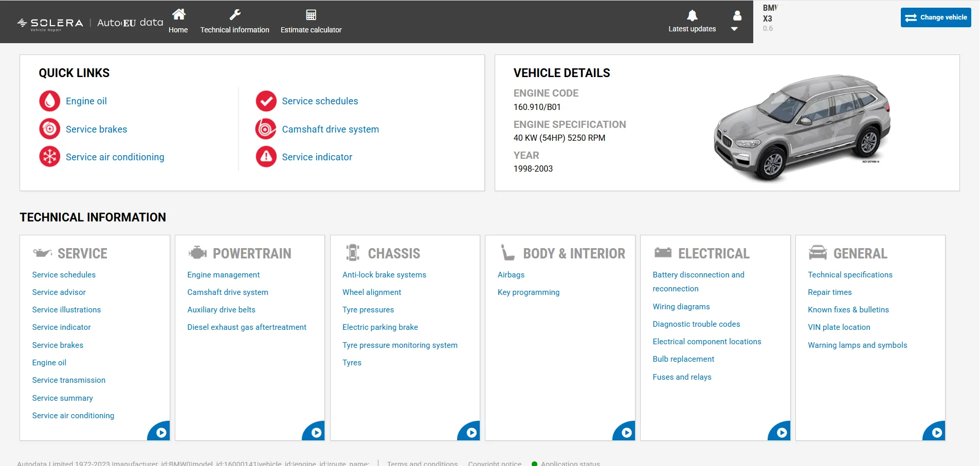Open Service illustrations link
Screen dimensions: 980x466
[x=66, y=310]
